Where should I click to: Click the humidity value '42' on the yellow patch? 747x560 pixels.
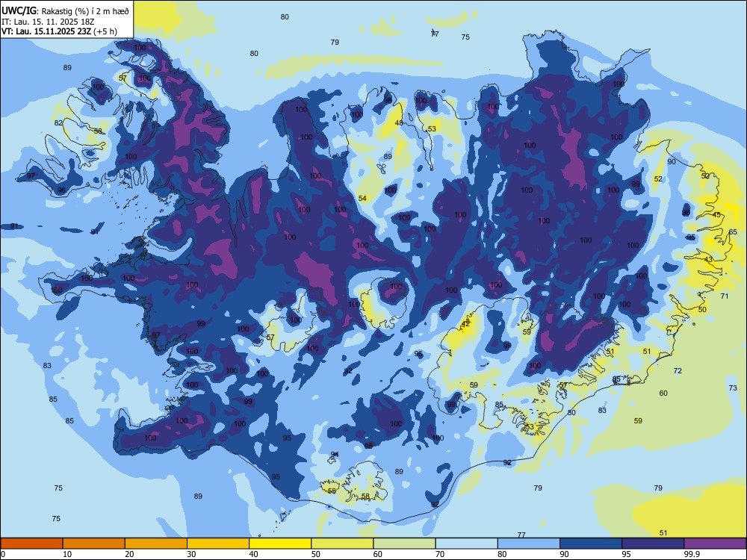point(465,324)
